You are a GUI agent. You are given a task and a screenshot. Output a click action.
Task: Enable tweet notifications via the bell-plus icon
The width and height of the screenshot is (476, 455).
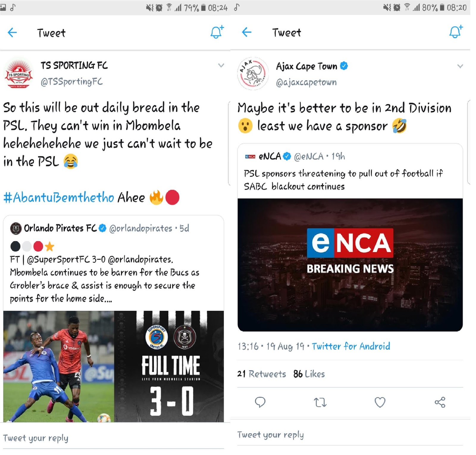coord(216,32)
